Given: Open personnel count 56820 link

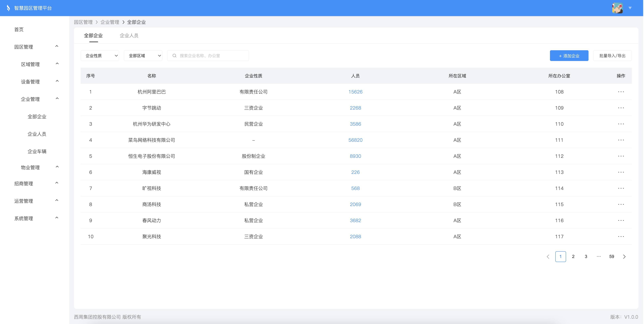Looking at the screenshot, I should click(355, 140).
